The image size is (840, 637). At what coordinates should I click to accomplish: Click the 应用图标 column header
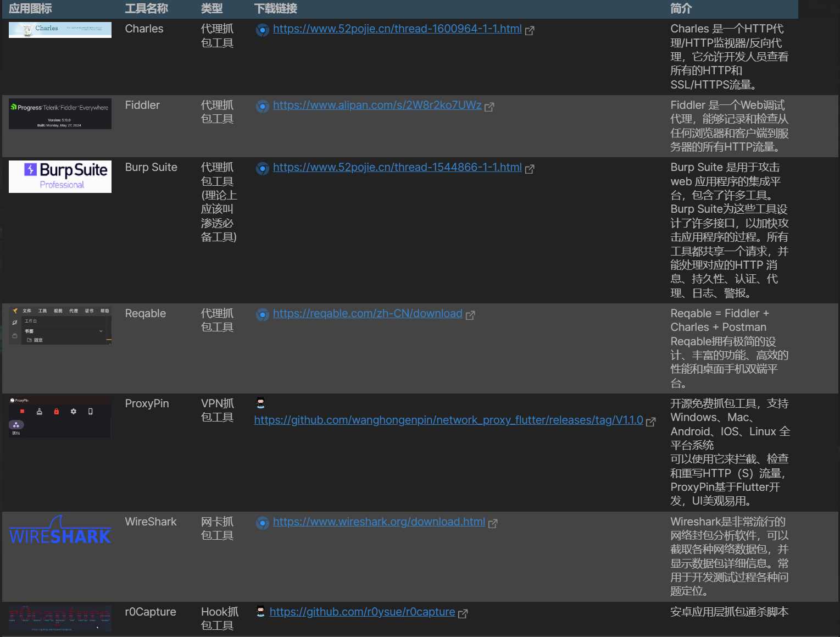[x=30, y=9]
